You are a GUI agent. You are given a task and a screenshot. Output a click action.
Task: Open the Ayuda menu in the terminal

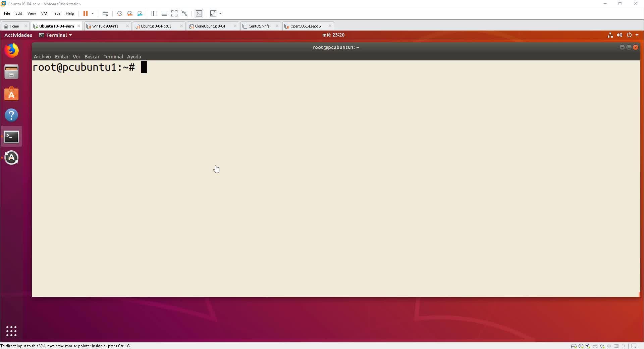click(134, 57)
